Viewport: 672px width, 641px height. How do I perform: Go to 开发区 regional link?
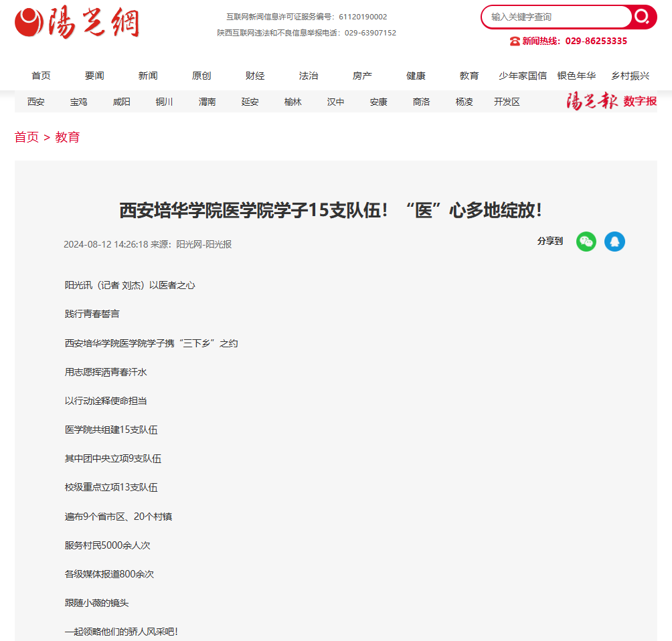click(507, 102)
